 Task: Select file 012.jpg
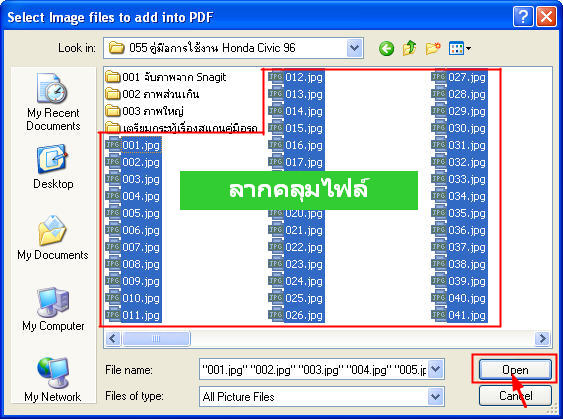(x=296, y=77)
